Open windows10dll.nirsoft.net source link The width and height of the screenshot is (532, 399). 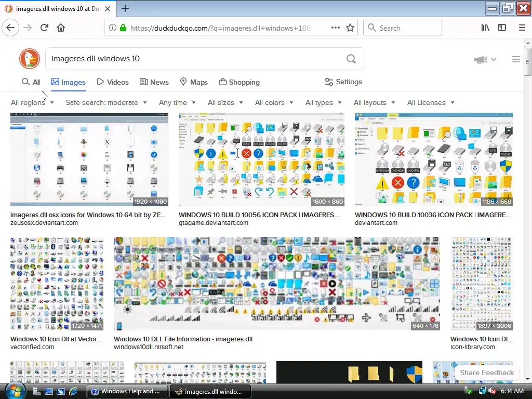pyautogui.click(x=148, y=347)
